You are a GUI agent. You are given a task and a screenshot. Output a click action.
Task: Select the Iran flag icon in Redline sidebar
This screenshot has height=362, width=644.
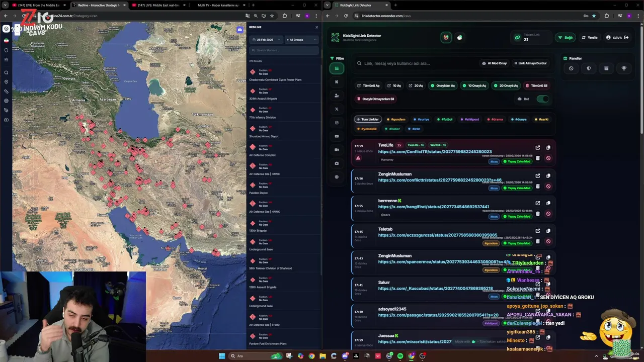point(6,40)
